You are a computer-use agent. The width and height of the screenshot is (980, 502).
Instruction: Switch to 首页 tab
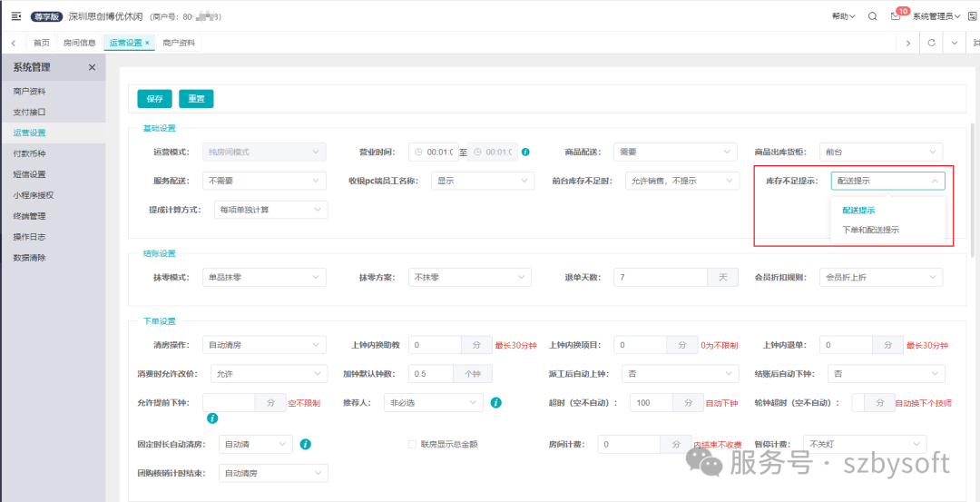pyautogui.click(x=41, y=43)
